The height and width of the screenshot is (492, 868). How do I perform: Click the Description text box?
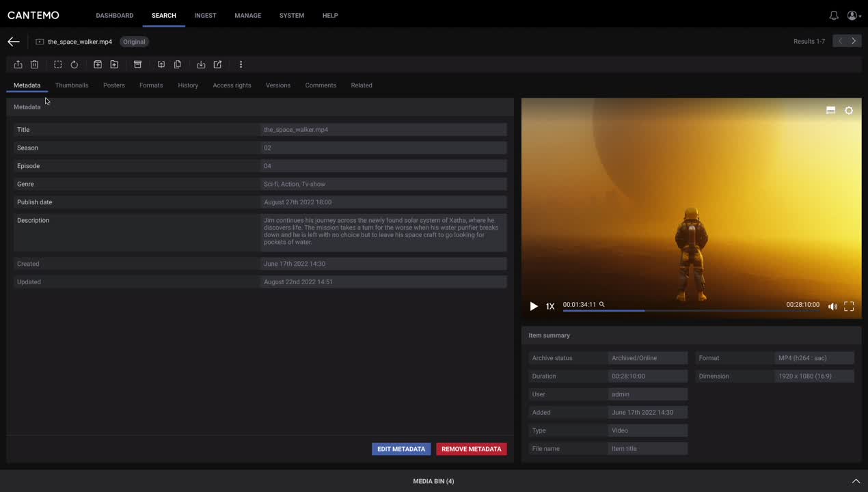[x=383, y=233]
